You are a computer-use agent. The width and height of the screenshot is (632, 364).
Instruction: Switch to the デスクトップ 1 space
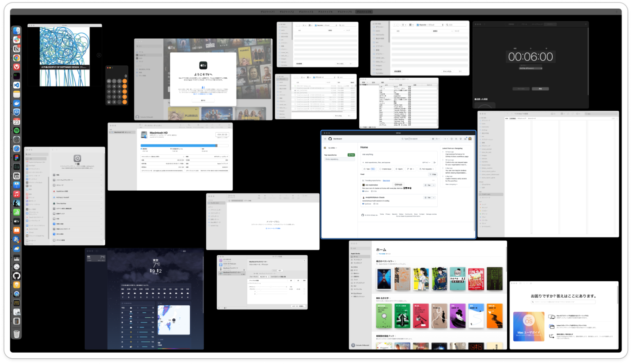(268, 12)
